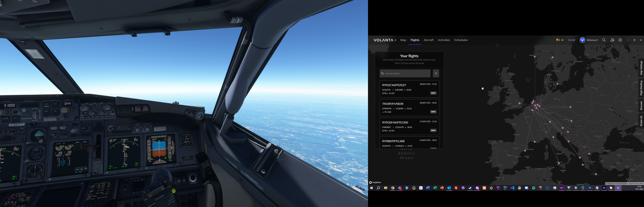Open Spotify from the taskbar

click(533, 188)
